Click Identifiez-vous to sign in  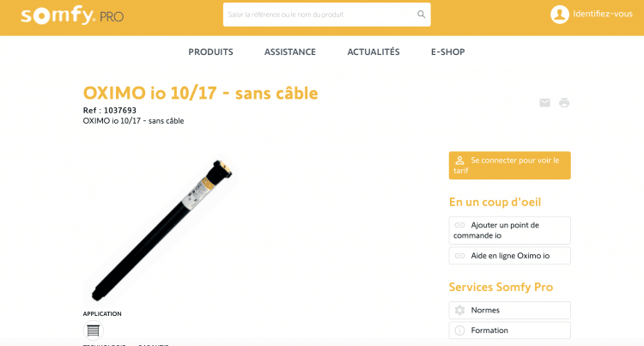(603, 14)
